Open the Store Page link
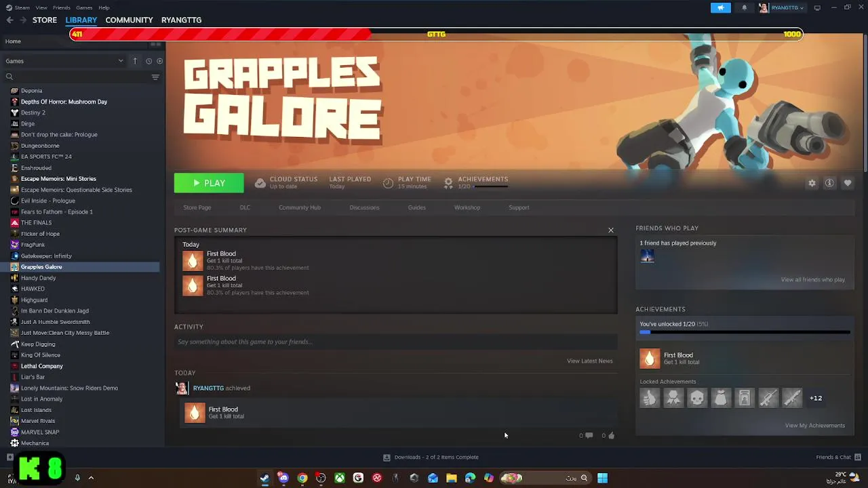 pyautogui.click(x=197, y=207)
